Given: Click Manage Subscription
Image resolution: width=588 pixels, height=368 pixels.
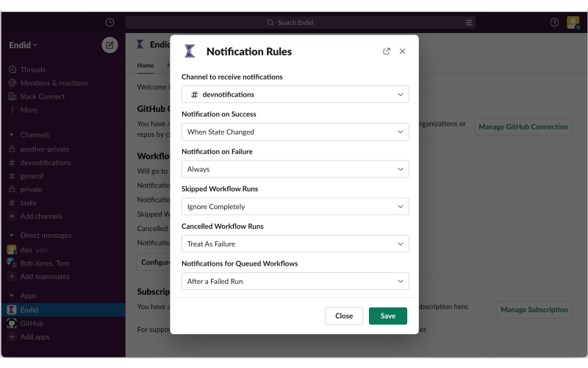Looking at the screenshot, I should click(x=534, y=310).
